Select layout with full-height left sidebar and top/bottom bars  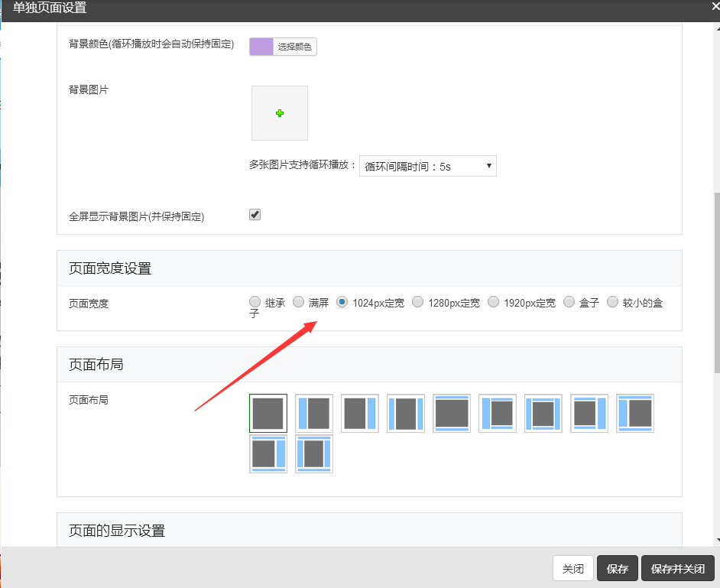pyautogui.click(x=498, y=414)
